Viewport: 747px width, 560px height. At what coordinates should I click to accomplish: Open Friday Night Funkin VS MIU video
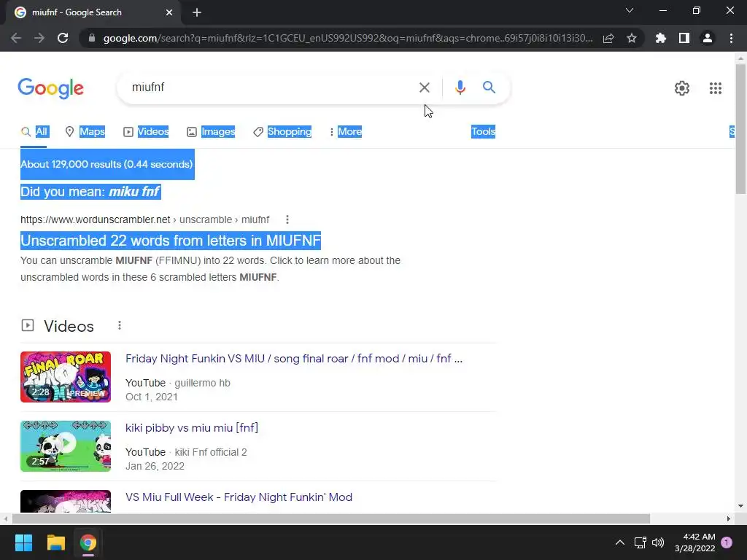[294, 359]
